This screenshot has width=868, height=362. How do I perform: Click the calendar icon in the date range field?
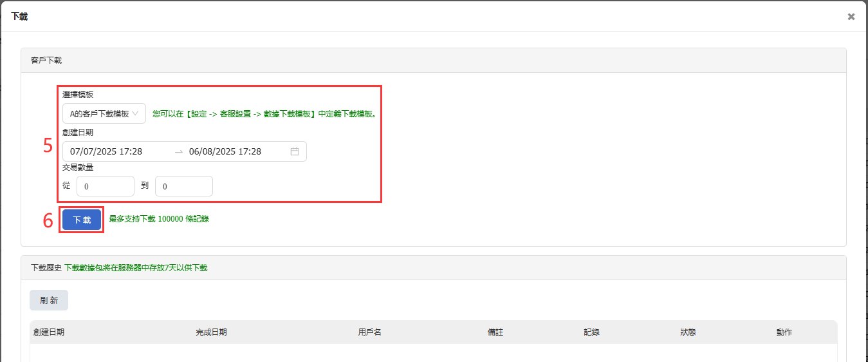(x=295, y=151)
